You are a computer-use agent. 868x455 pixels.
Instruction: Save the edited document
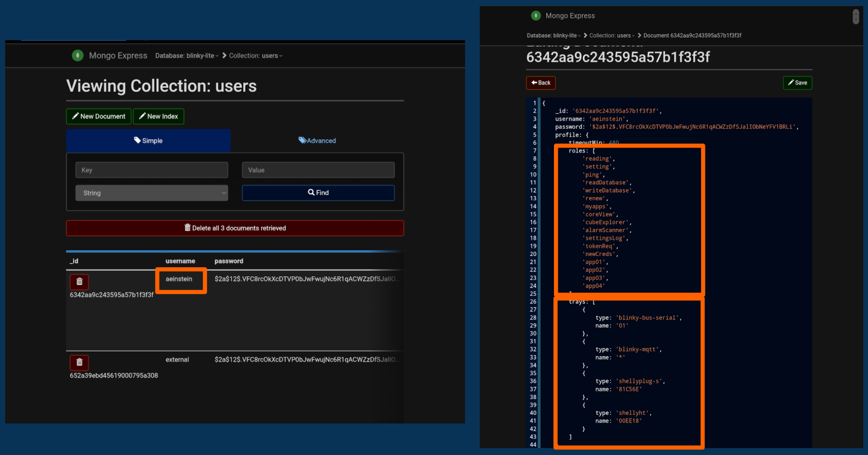797,82
